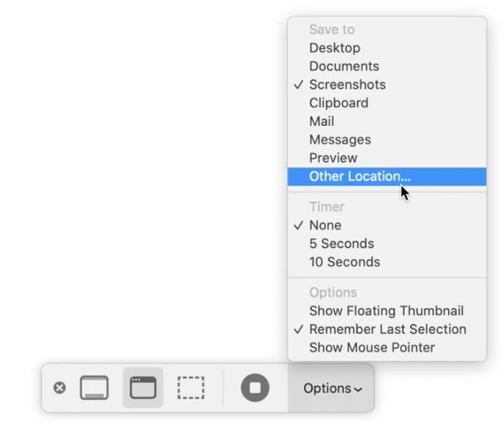Viewport: 504px width, 427px height.
Task: Open screenshot in Preview option
Action: coord(387,158)
